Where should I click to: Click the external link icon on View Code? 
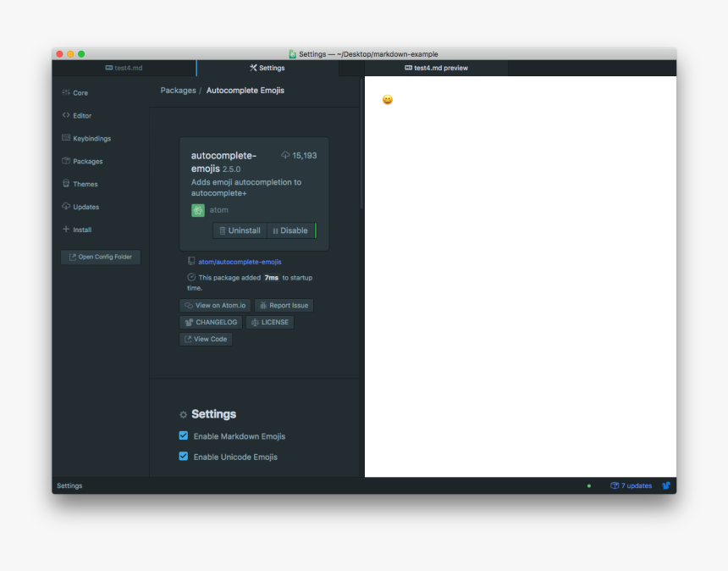(188, 339)
